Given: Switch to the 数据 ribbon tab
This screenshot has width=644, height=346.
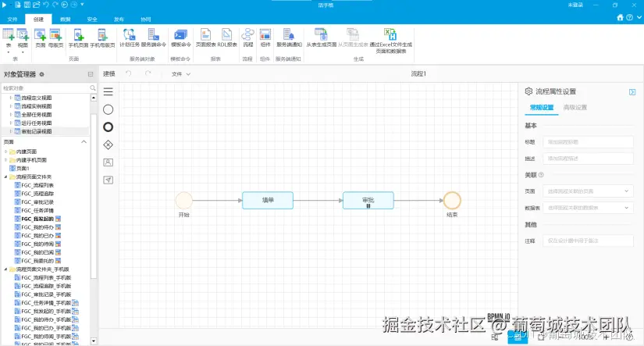Looking at the screenshot, I should (66, 20).
